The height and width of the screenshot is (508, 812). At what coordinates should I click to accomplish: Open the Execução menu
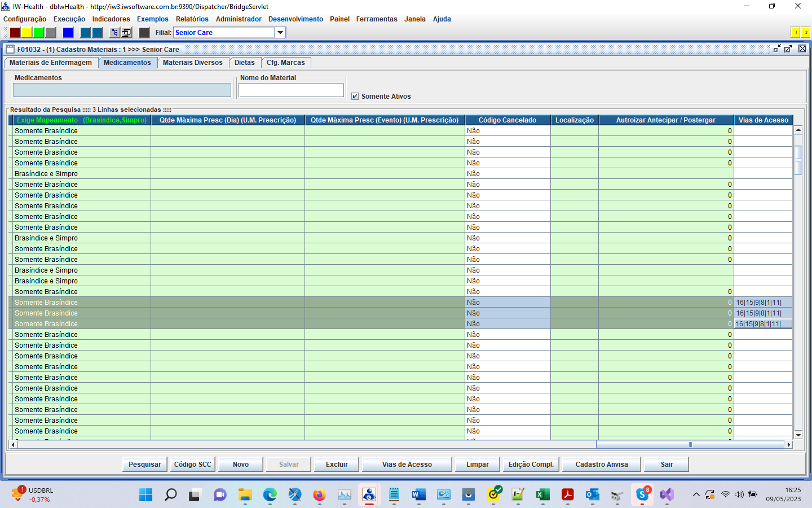[x=69, y=19]
